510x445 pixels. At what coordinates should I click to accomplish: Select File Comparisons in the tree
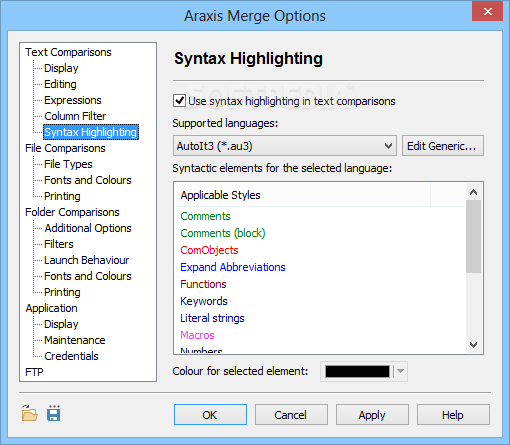coord(65,148)
